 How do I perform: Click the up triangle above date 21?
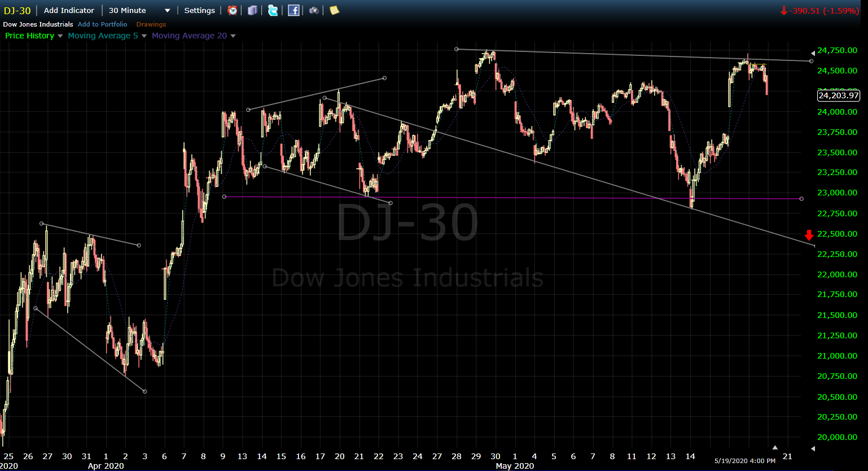[775, 447]
